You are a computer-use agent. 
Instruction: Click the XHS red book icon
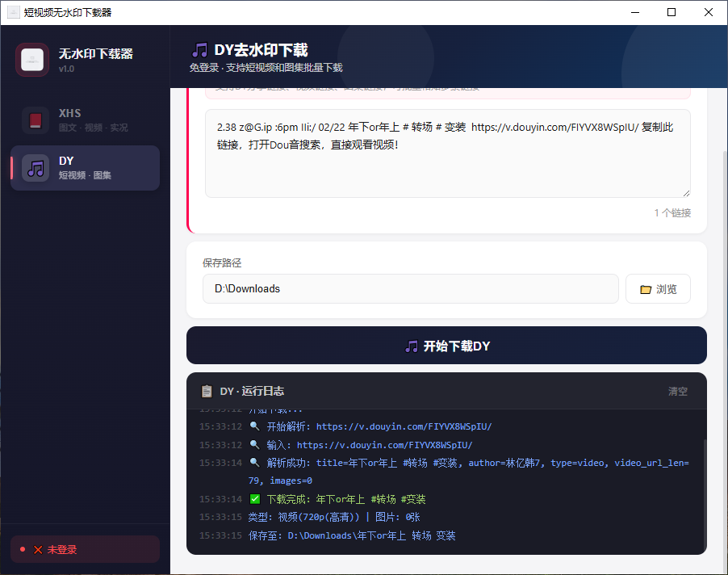[x=36, y=120]
